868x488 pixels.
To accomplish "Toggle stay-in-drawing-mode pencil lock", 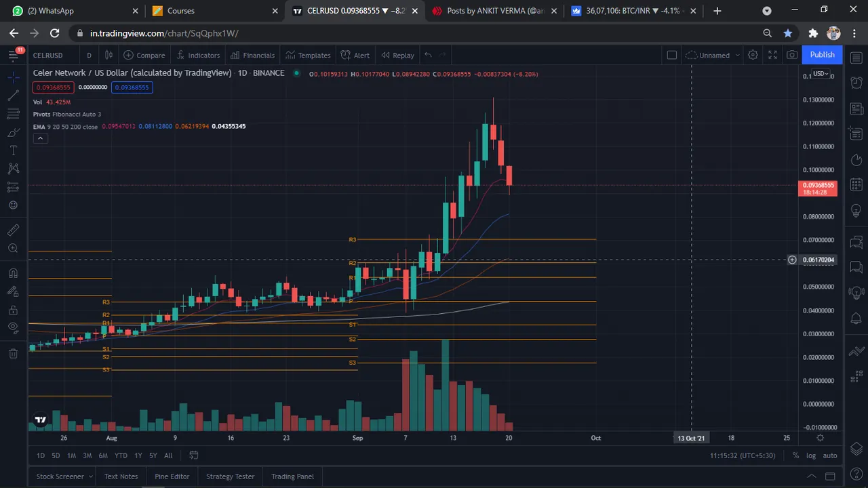I will tap(13, 291).
